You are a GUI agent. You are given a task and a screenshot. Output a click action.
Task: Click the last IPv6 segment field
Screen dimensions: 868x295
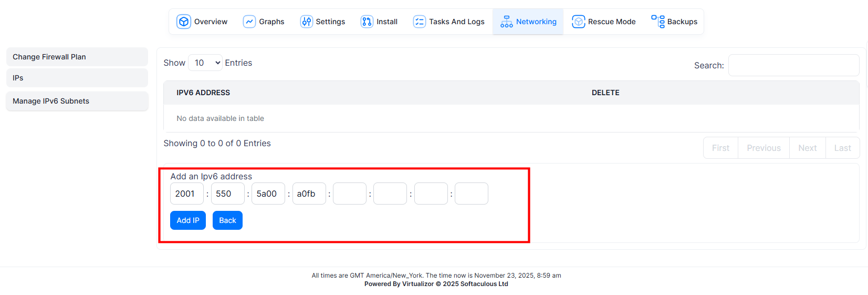pos(471,194)
